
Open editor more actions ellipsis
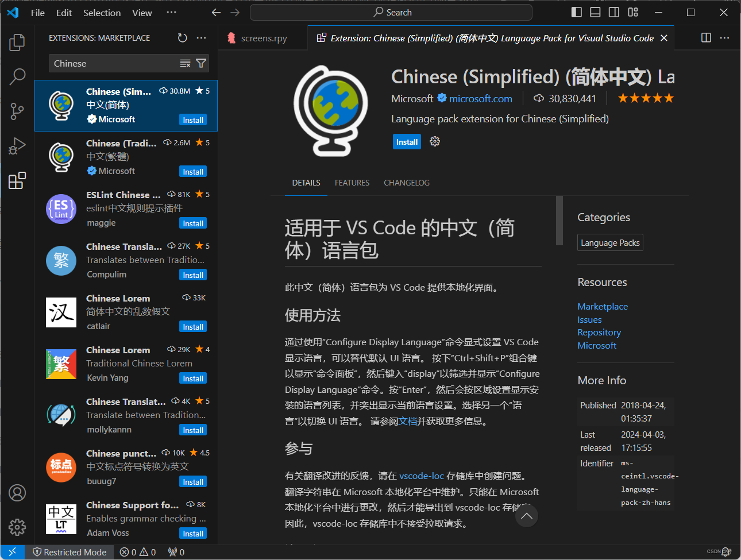coord(725,38)
